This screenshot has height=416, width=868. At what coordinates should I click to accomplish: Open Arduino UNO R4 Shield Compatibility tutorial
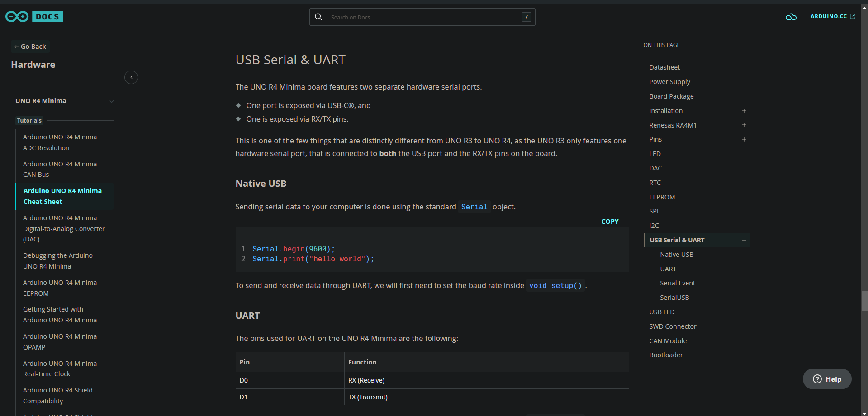[x=58, y=396]
